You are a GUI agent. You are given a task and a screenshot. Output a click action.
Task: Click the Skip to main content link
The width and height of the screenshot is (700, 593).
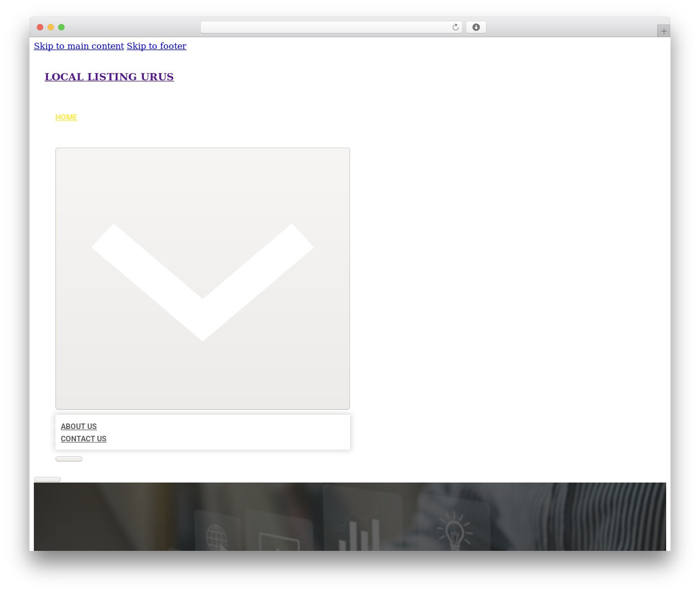tap(79, 46)
